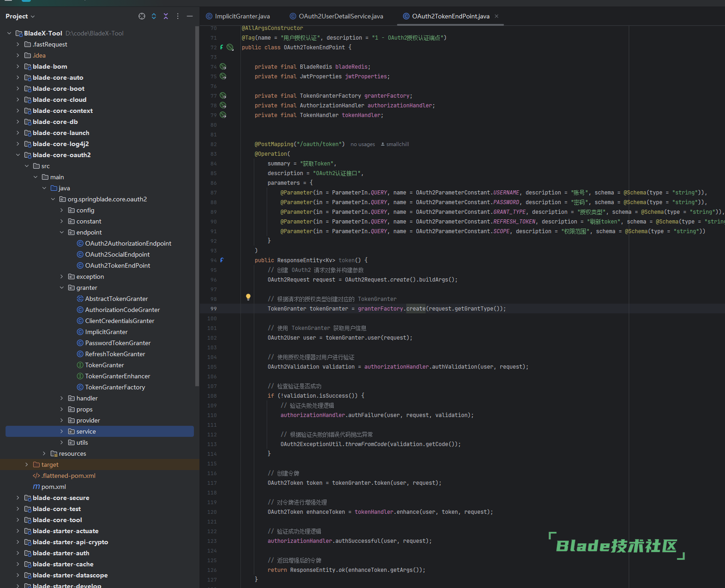Click the create method call on line 99
This screenshot has height=588, width=725.
coord(416,309)
